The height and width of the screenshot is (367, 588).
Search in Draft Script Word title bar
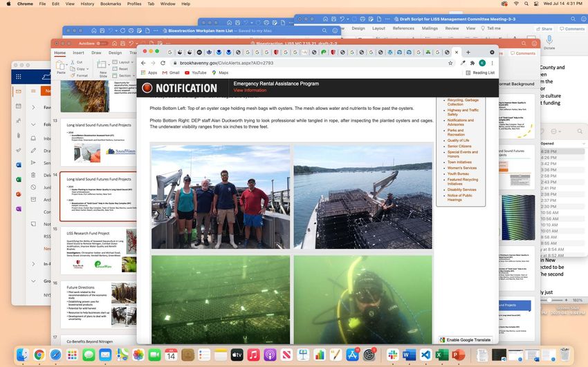click(x=573, y=19)
